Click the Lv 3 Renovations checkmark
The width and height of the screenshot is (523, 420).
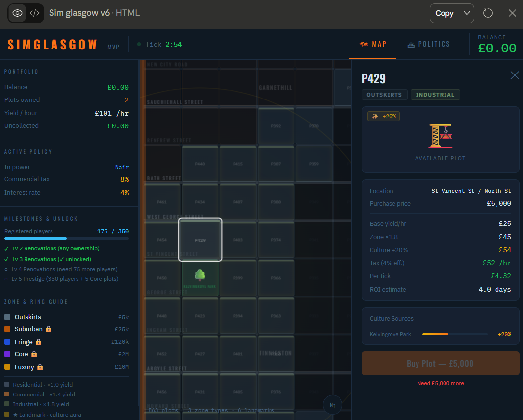7,259
